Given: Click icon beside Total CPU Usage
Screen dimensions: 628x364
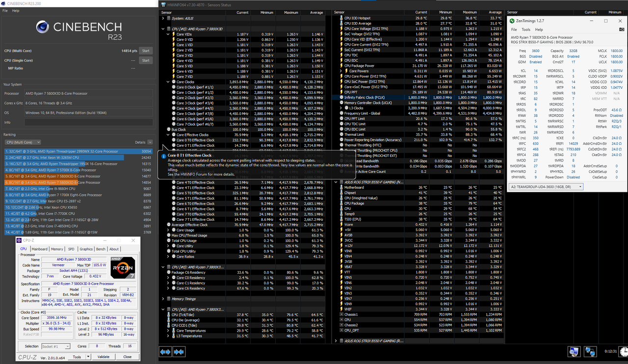Looking at the screenshot, I should click(x=168, y=240).
